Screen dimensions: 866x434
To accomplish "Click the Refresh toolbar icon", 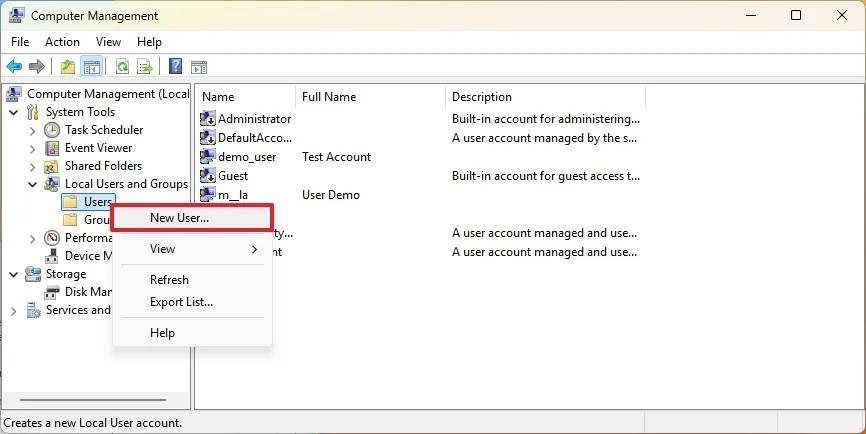I will [x=122, y=67].
